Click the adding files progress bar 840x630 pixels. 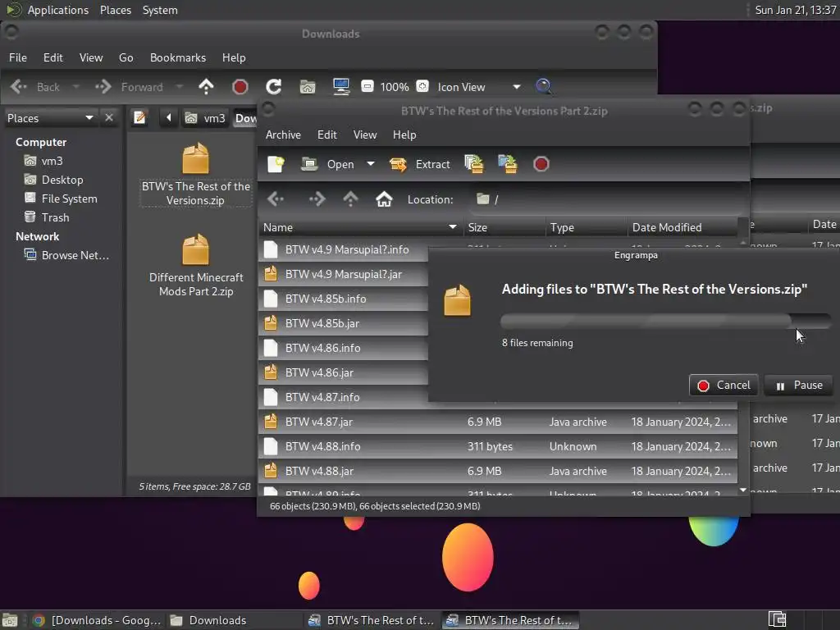(666, 321)
